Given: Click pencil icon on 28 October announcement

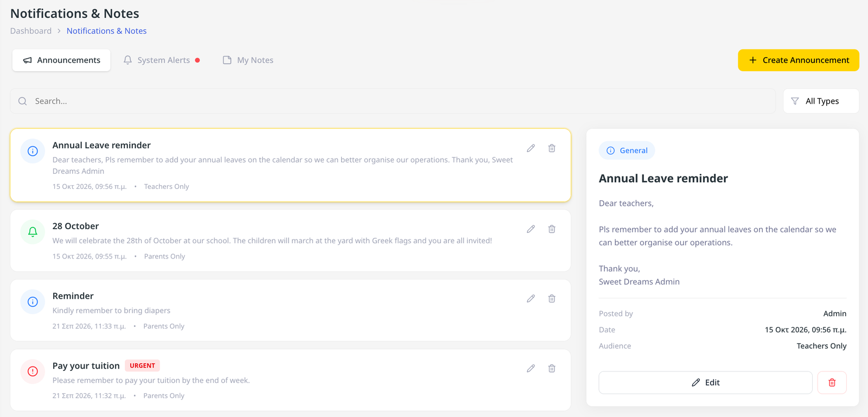Looking at the screenshot, I should [x=531, y=229].
